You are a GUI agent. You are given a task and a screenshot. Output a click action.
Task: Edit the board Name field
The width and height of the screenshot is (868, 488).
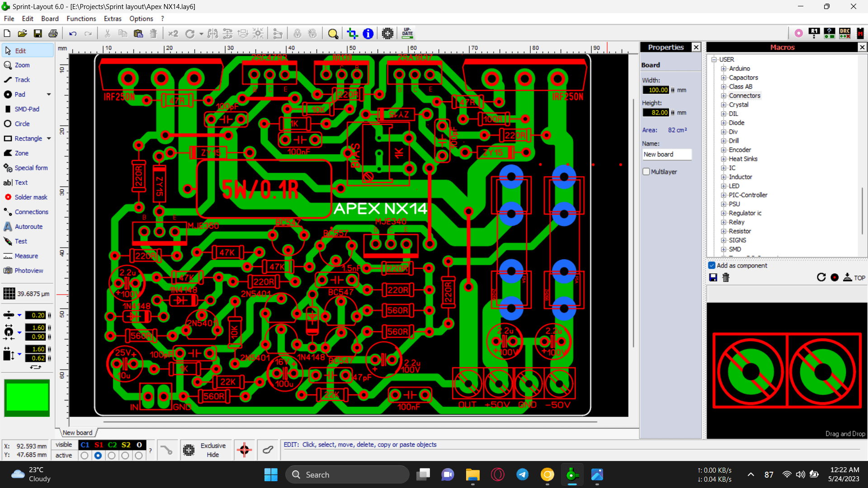(x=667, y=155)
